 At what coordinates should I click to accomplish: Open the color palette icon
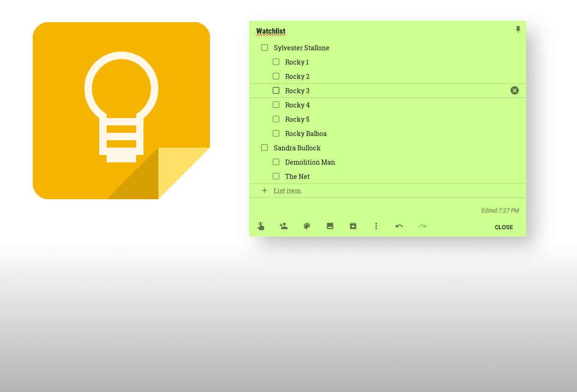tap(307, 226)
